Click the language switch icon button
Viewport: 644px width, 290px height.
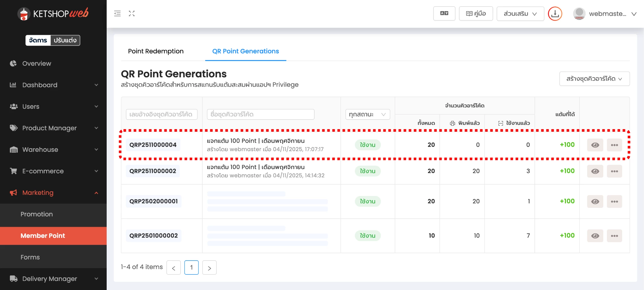click(x=444, y=13)
